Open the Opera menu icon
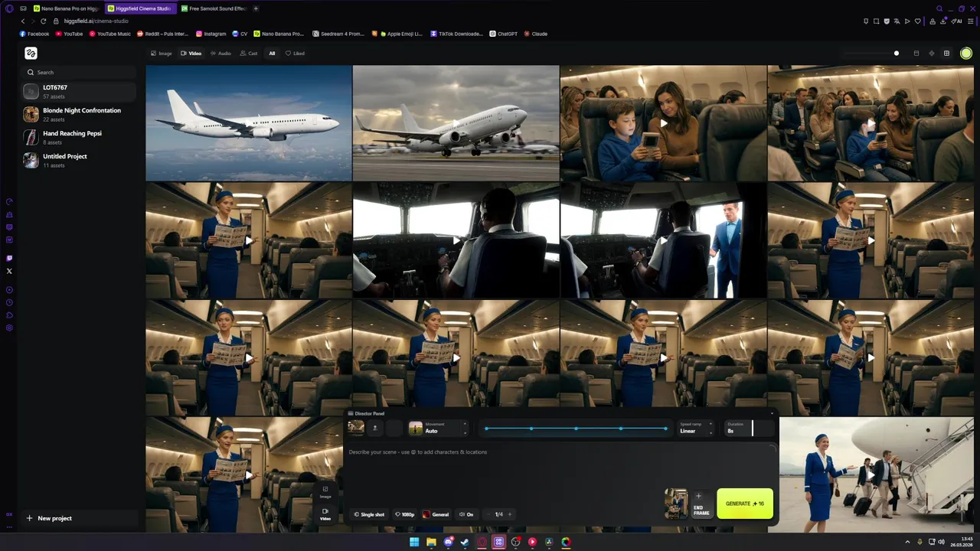Image resolution: width=980 pixels, height=551 pixels. click(x=9, y=8)
